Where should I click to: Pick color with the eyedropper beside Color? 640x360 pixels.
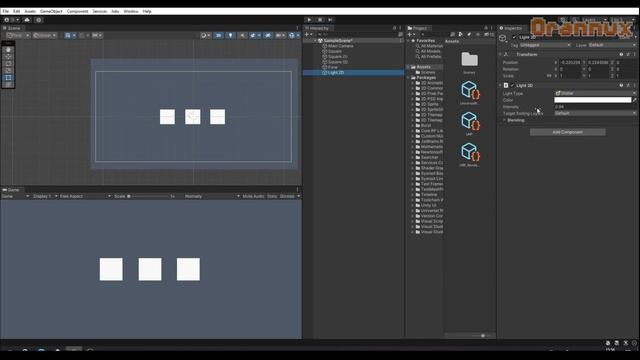tap(634, 100)
